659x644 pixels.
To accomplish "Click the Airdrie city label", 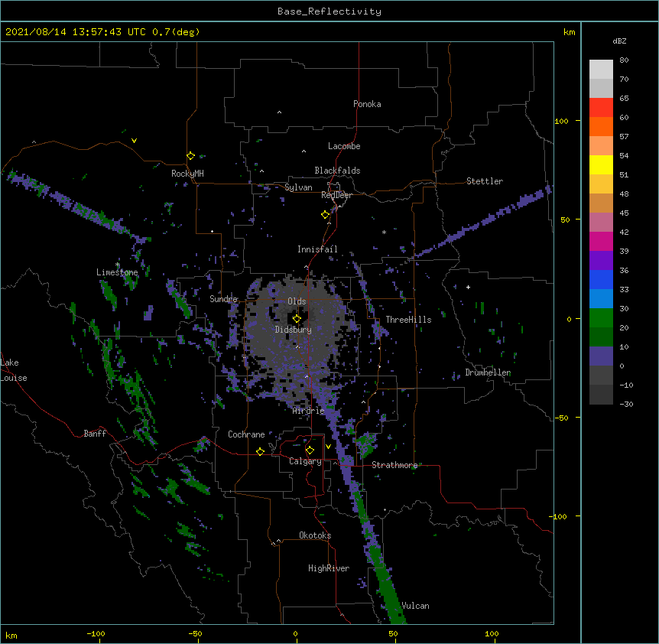I will pos(308,411).
